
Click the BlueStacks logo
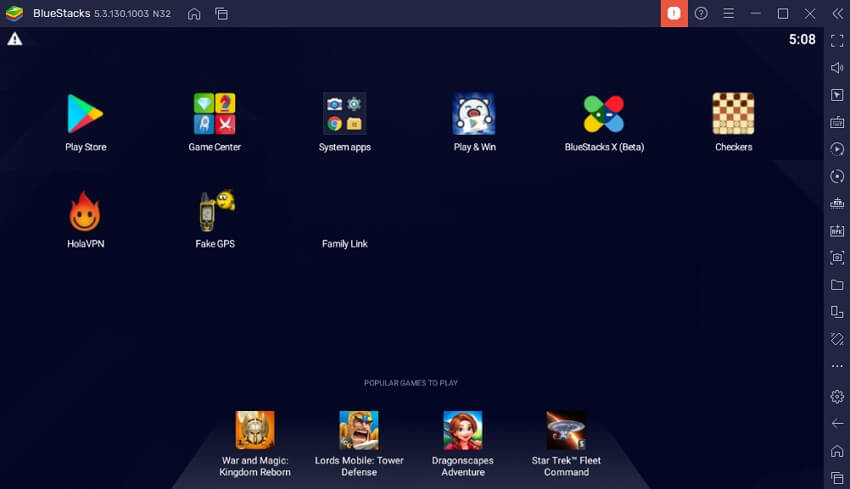pos(14,13)
